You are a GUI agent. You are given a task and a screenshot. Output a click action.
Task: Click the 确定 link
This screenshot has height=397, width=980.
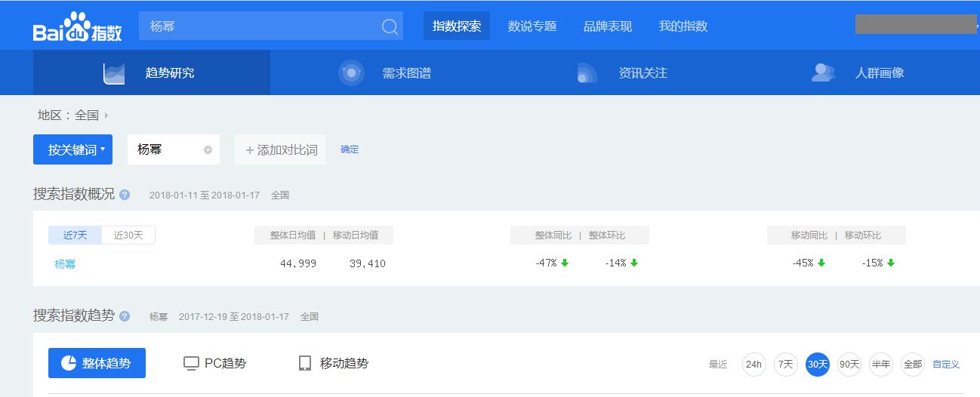point(350,149)
